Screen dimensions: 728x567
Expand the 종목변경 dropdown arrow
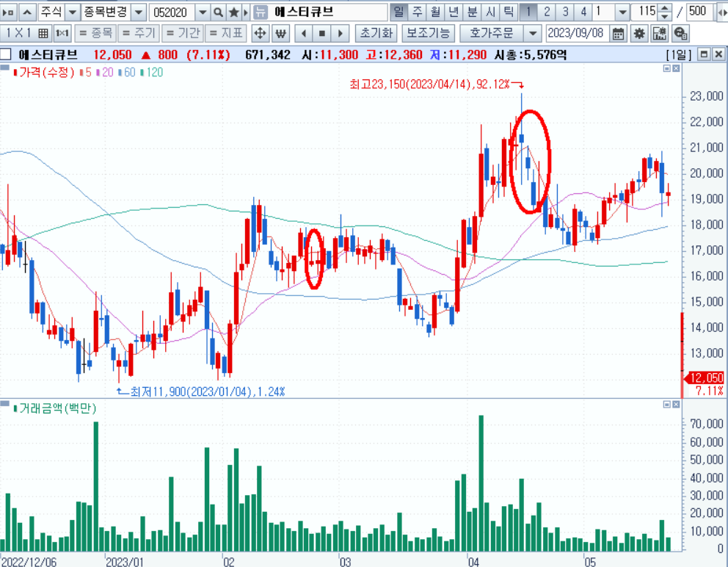coord(139,12)
